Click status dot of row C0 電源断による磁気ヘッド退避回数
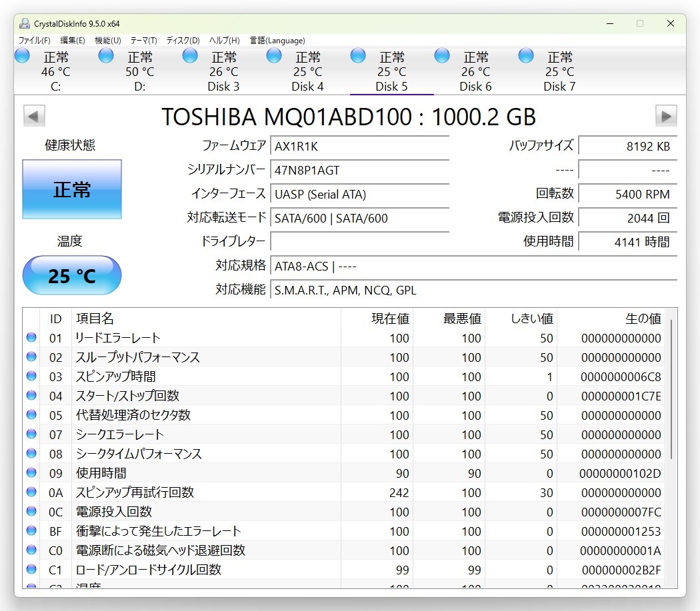The height and width of the screenshot is (611, 700). [31, 550]
